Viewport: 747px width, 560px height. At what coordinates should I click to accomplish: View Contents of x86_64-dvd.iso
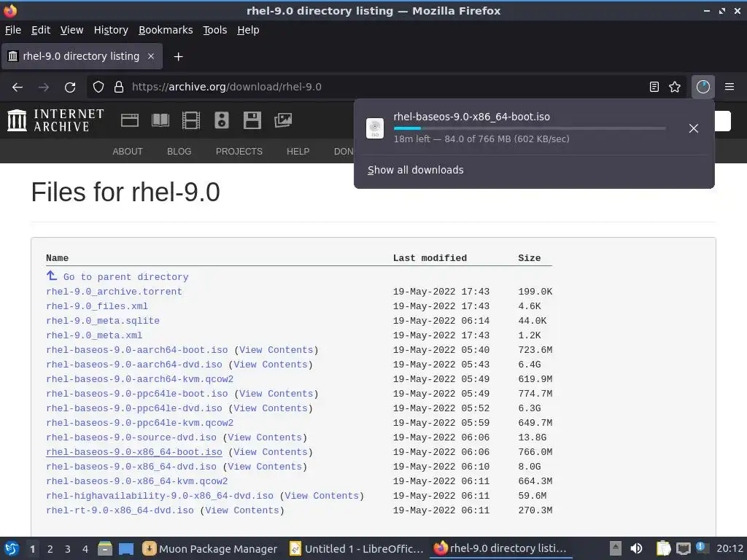pyautogui.click(x=264, y=467)
